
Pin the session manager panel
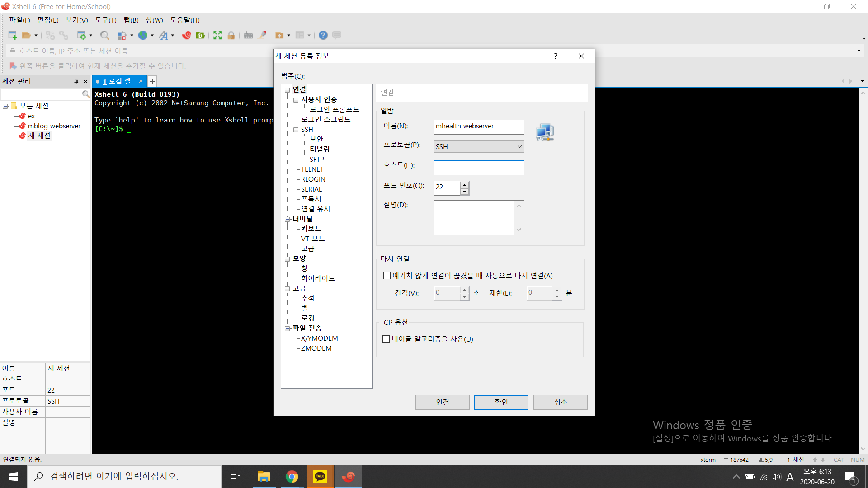pos(76,81)
